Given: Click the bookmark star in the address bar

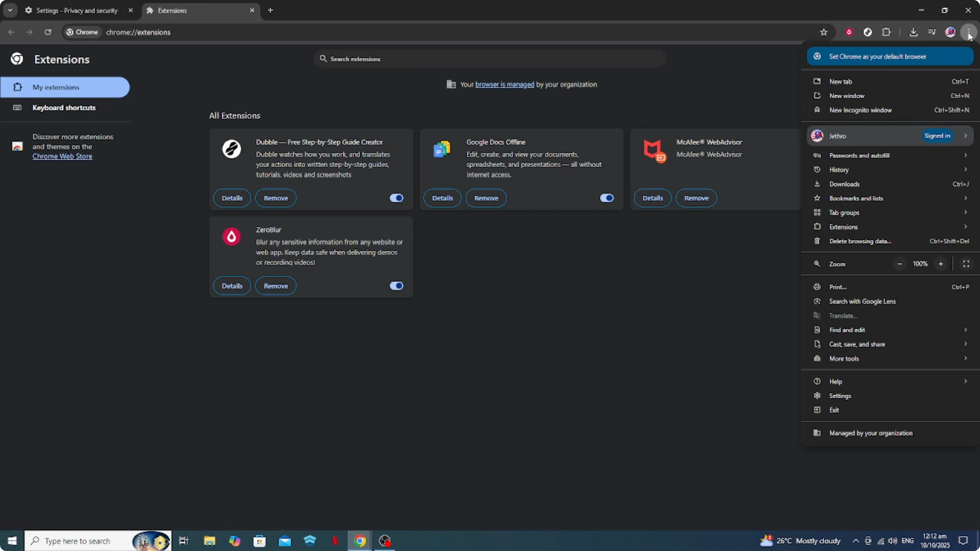Looking at the screenshot, I should (824, 32).
